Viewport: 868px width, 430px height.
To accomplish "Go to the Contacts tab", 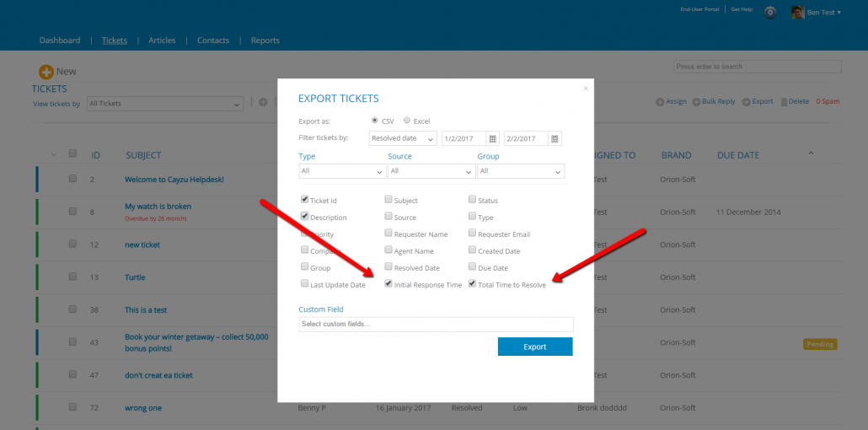I will [213, 40].
